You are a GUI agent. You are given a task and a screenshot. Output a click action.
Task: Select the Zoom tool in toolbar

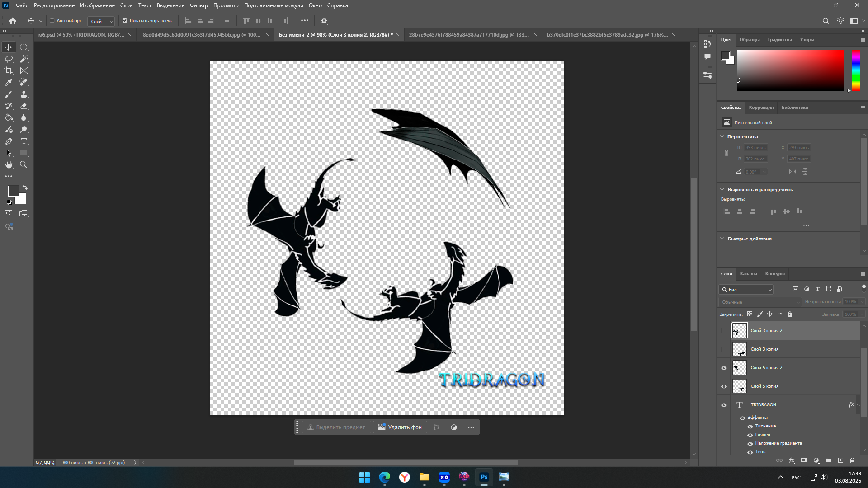[x=24, y=165]
